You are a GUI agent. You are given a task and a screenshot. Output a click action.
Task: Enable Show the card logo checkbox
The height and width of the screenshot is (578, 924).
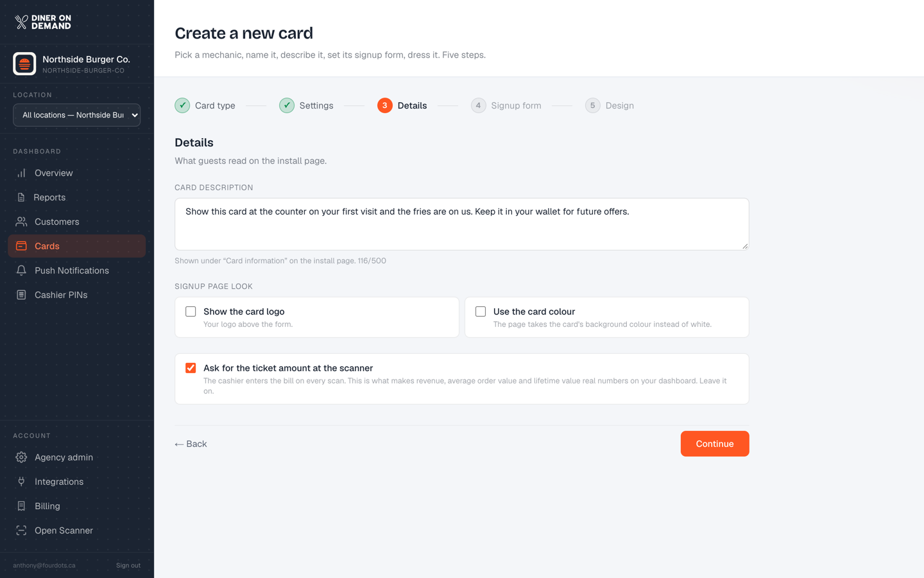click(x=191, y=311)
